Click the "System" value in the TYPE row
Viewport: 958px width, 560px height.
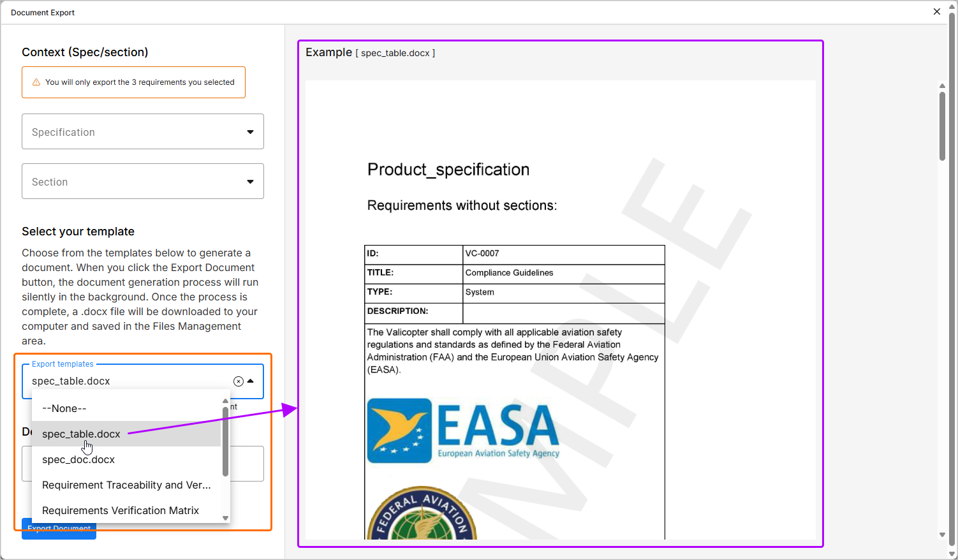(480, 292)
